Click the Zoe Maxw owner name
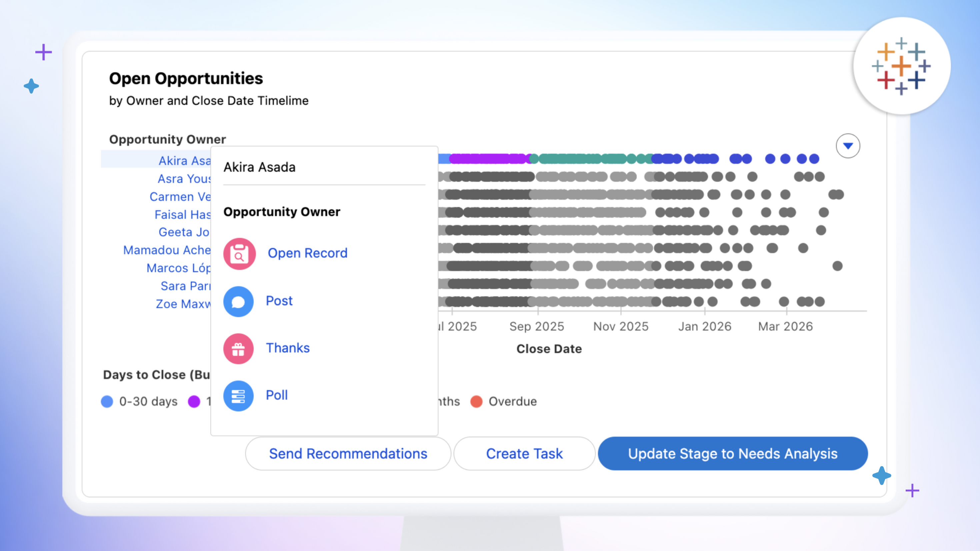 click(183, 304)
